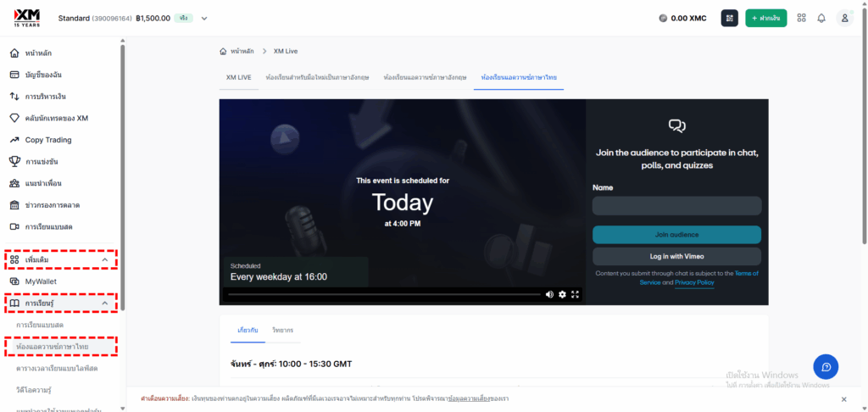Select the เกี่ยวกับ (About) tab
This screenshot has width=868, height=412.
click(x=248, y=330)
